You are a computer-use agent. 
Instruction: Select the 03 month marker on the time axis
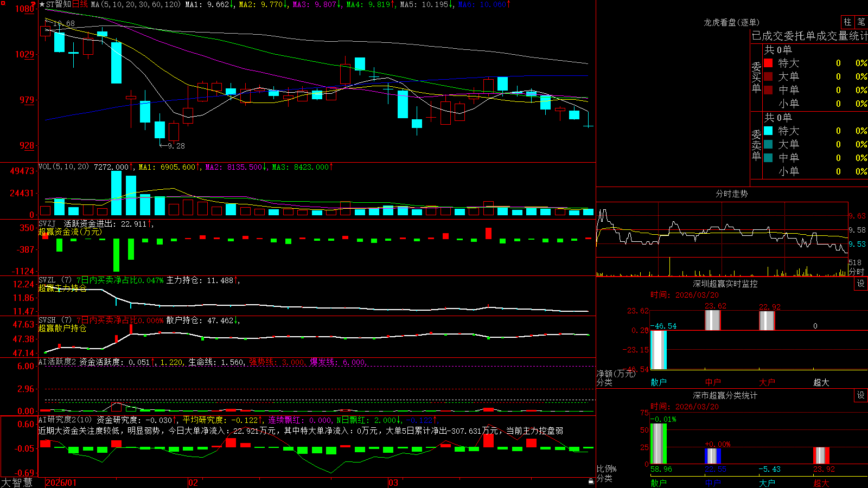tap(393, 483)
